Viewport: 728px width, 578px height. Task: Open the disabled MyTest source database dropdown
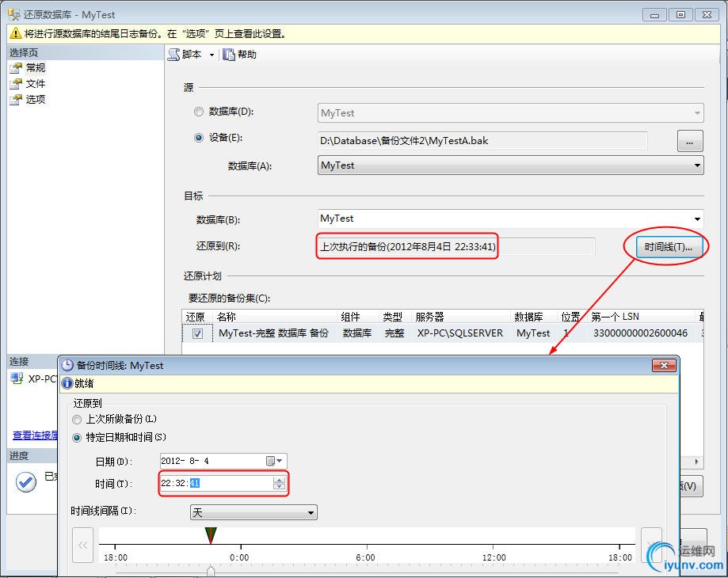click(x=511, y=113)
